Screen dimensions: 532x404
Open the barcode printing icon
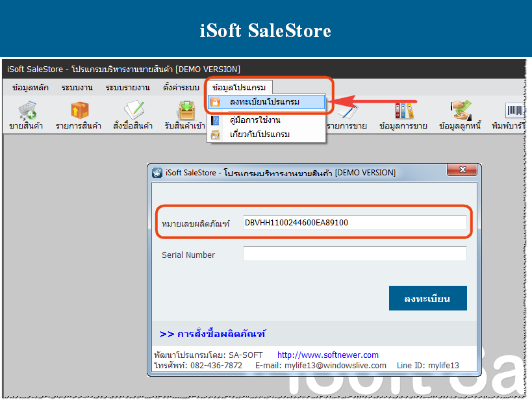click(x=514, y=110)
